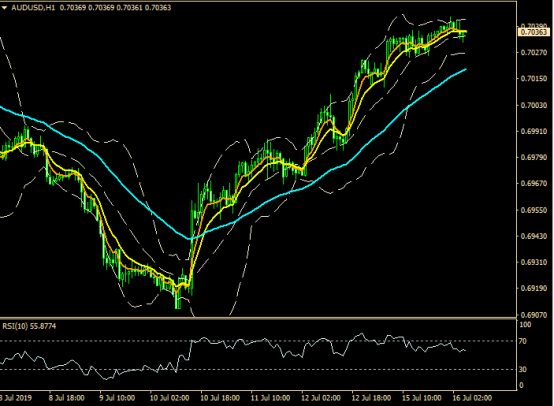The height and width of the screenshot is (406, 554).
Task: Click the RSI 30 level label
Action: coord(523,369)
